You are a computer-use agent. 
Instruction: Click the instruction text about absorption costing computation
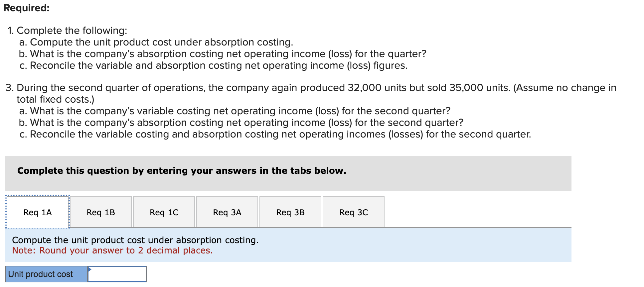pyautogui.click(x=135, y=240)
